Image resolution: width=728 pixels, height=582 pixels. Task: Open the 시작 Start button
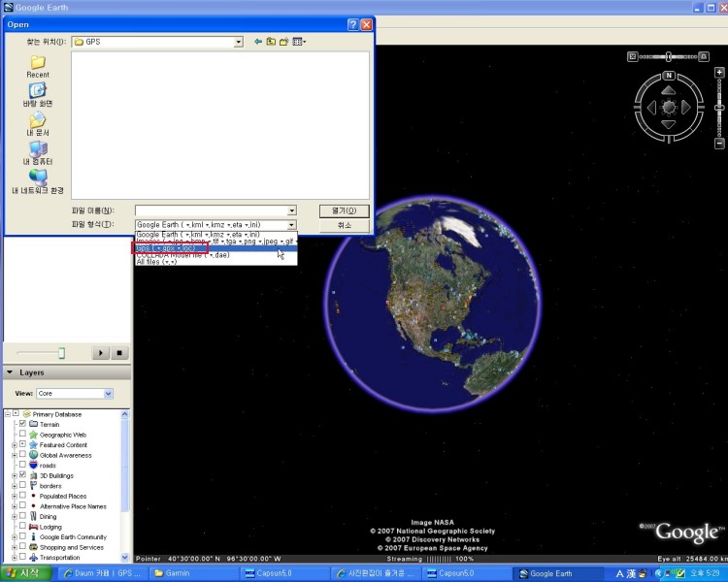point(26,573)
